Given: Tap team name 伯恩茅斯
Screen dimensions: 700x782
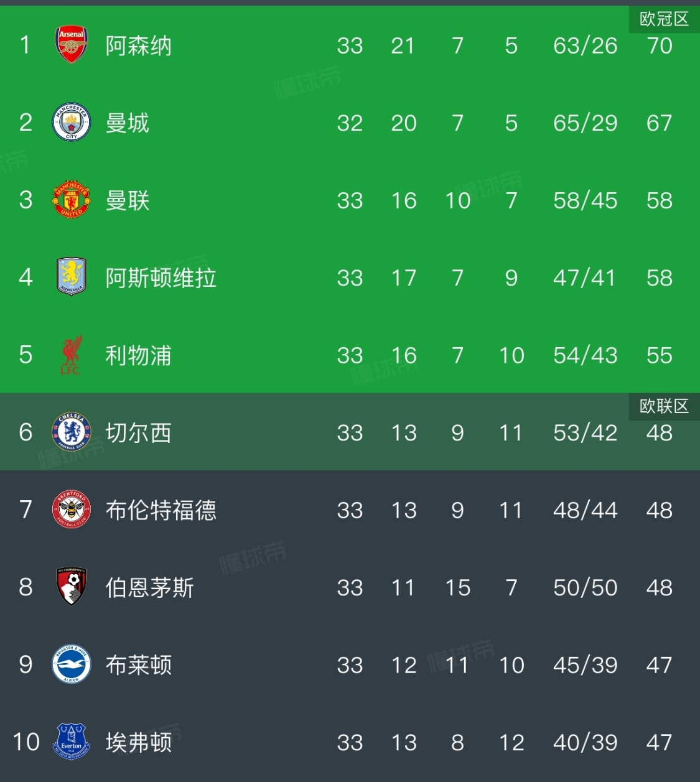Looking at the screenshot, I should 150,587.
